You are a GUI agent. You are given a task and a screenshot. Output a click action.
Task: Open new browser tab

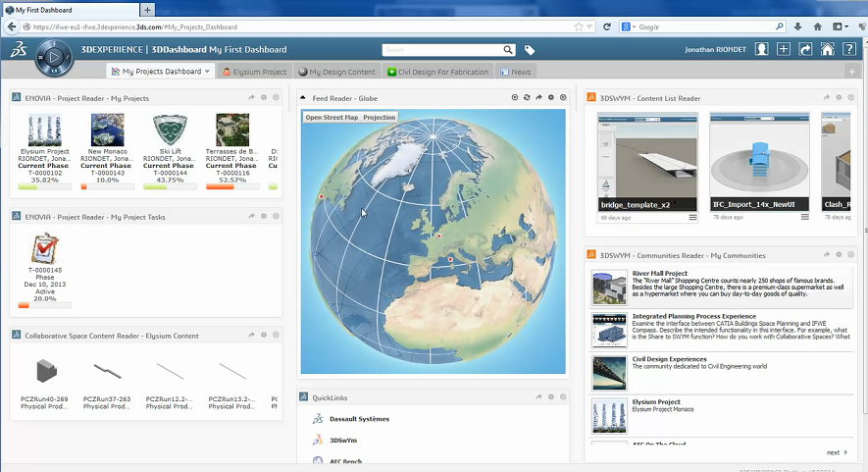tap(147, 10)
